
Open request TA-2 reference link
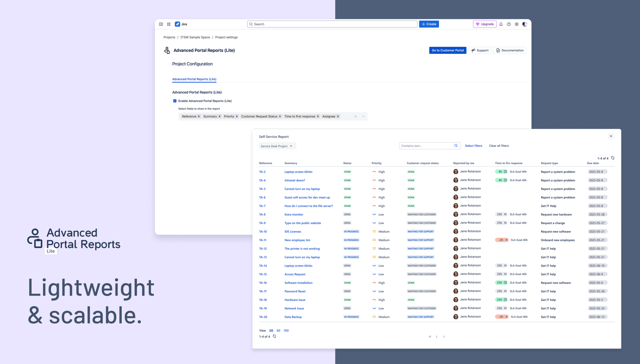pyautogui.click(x=263, y=172)
